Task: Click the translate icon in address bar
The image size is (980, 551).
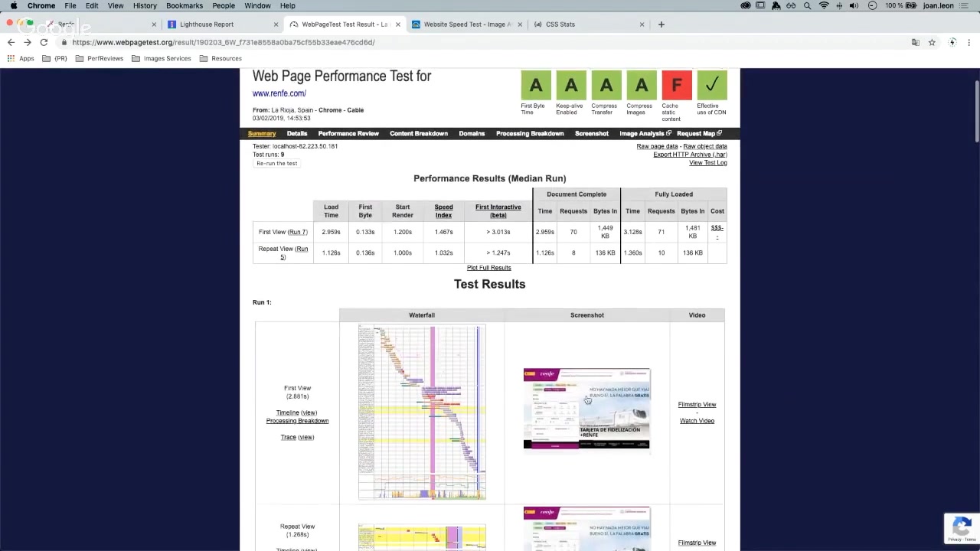Action: [915, 42]
